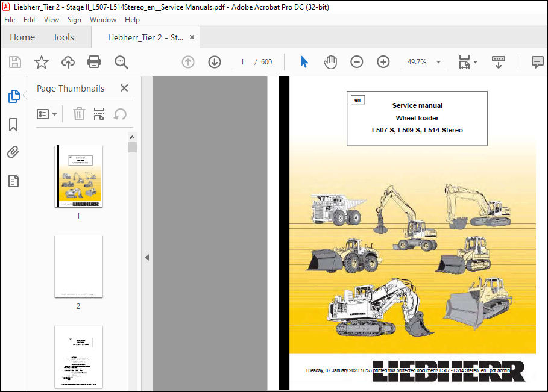The image size is (548, 392).
Task: Collapse the left navigation pane arrow
Action: point(147,258)
